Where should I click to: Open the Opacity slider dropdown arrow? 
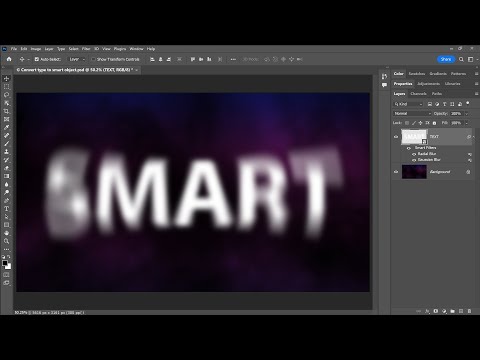[467, 114]
